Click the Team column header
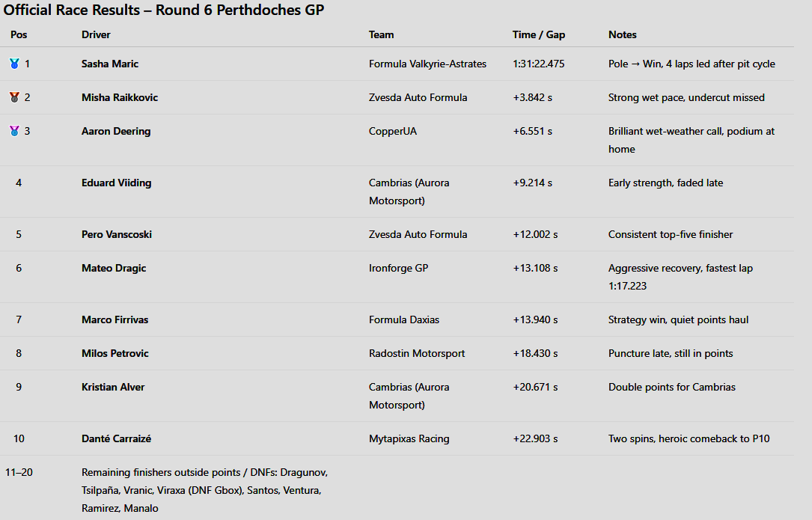The image size is (812, 520). tap(381, 35)
